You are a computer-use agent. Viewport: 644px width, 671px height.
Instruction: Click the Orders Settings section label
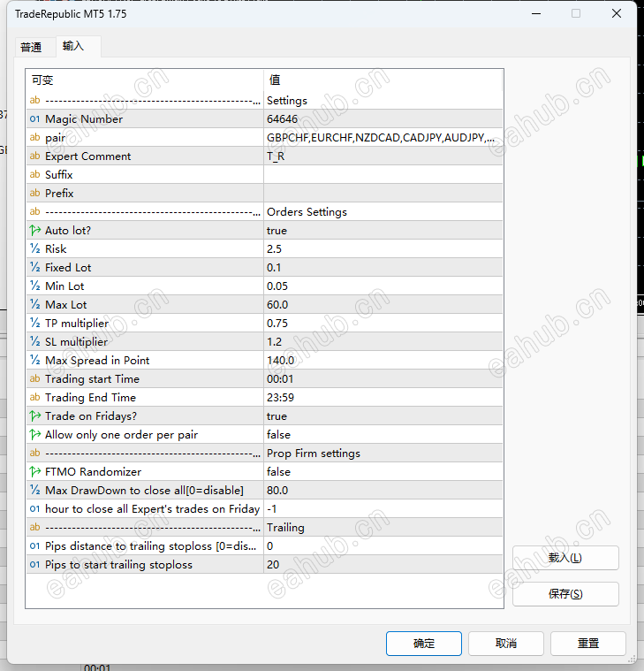pos(307,212)
